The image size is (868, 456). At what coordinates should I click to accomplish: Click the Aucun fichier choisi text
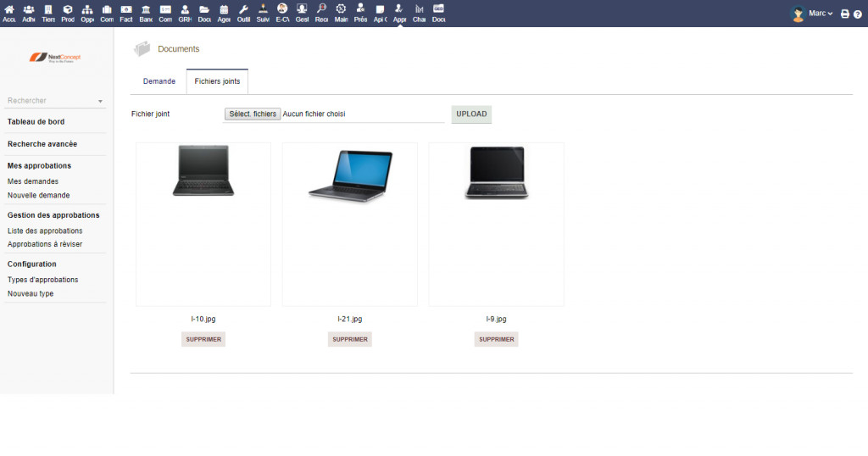314,114
